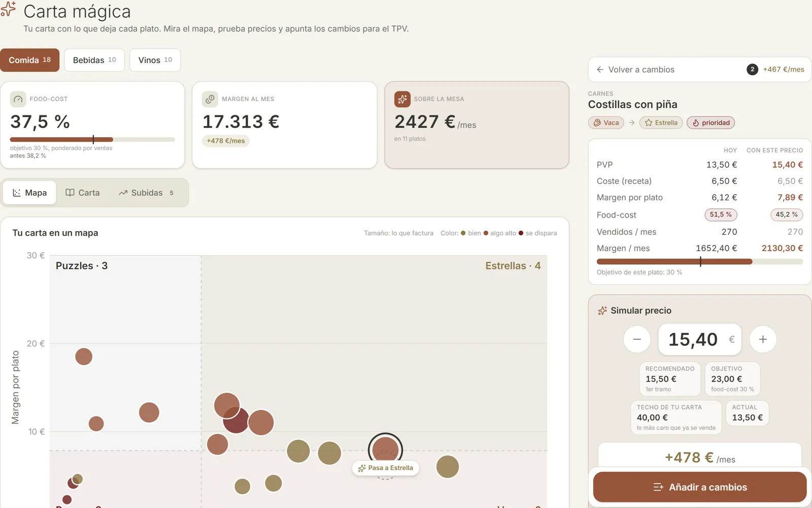The height and width of the screenshot is (508, 812).
Task: Click the 6,12 € current margin per dish
Action: pyautogui.click(x=724, y=198)
